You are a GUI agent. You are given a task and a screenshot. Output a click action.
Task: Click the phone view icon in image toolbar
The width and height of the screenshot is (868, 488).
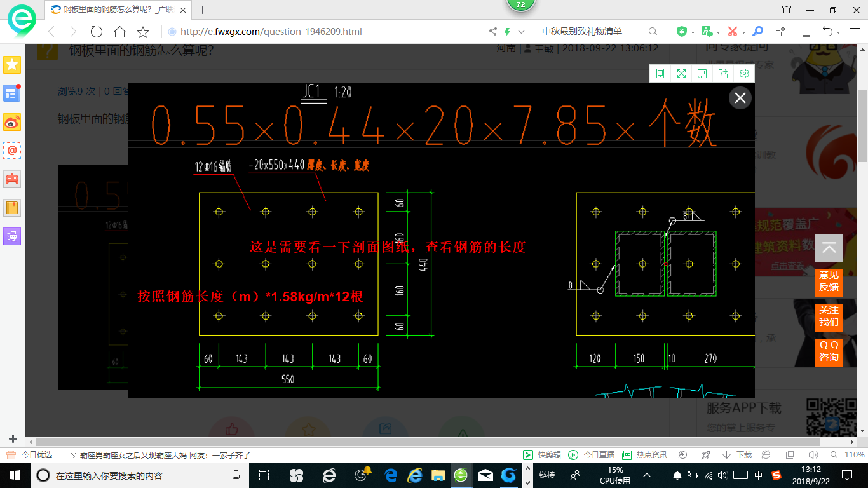click(x=660, y=74)
